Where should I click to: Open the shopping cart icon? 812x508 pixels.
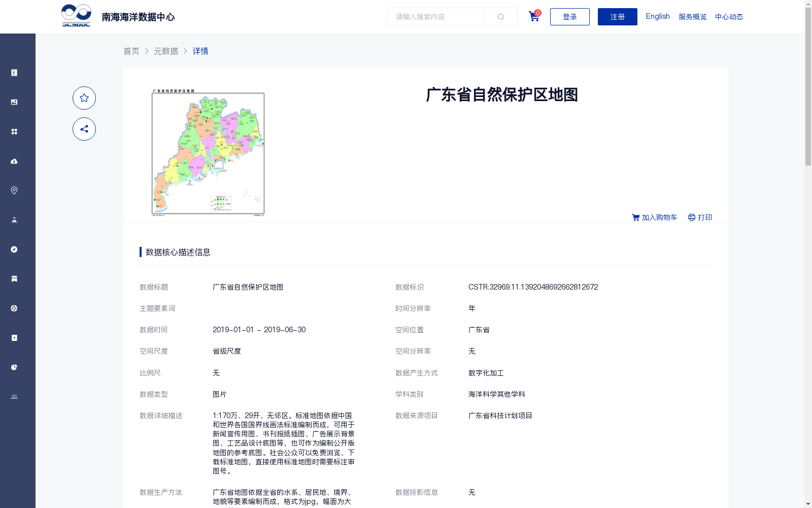pos(534,16)
